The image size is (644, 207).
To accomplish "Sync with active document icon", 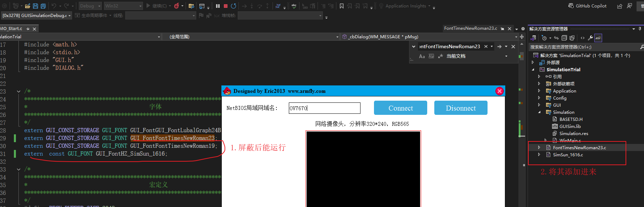I will (x=556, y=38).
